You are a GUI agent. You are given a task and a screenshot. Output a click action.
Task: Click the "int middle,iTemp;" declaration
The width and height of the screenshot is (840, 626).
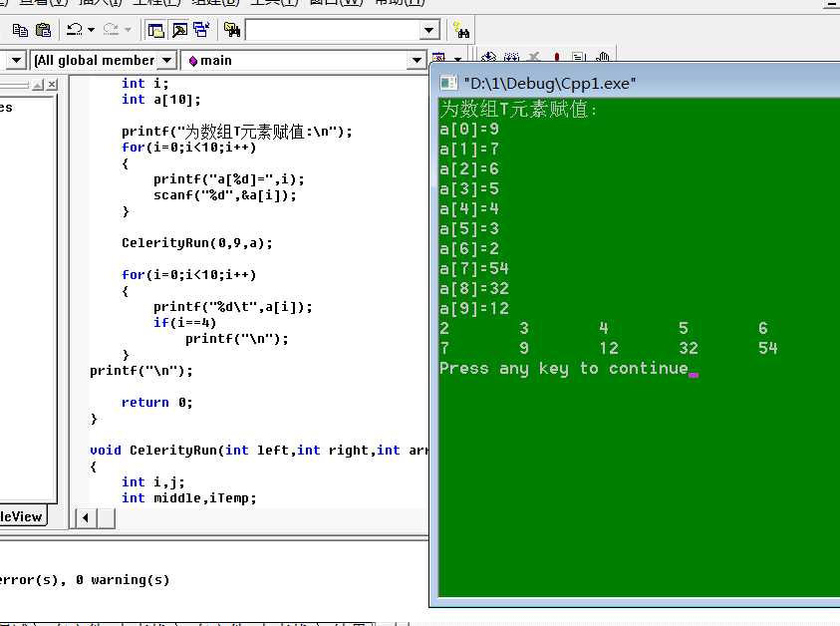[189, 498]
